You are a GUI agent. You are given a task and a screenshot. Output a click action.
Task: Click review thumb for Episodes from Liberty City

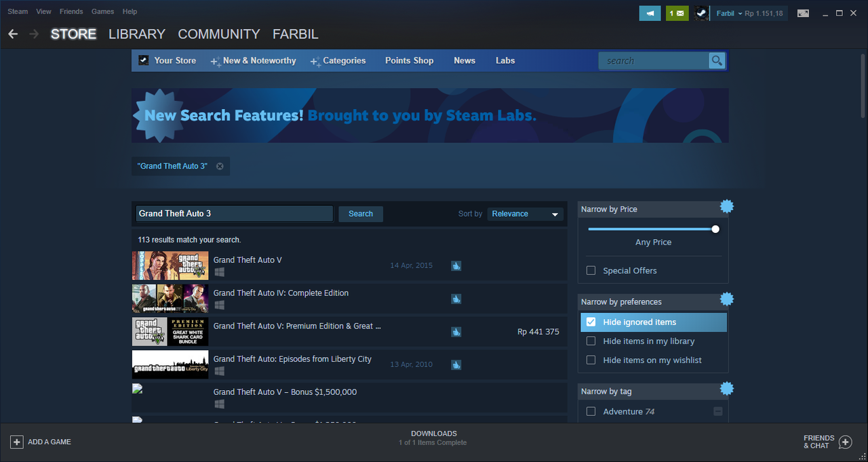tap(456, 364)
